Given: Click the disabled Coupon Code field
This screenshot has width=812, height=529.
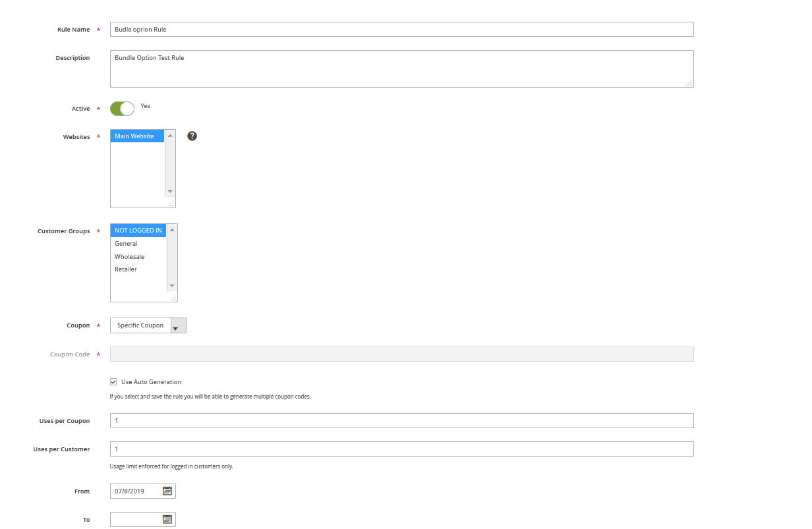Looking at the screenshot, I should tap(402, 354).
